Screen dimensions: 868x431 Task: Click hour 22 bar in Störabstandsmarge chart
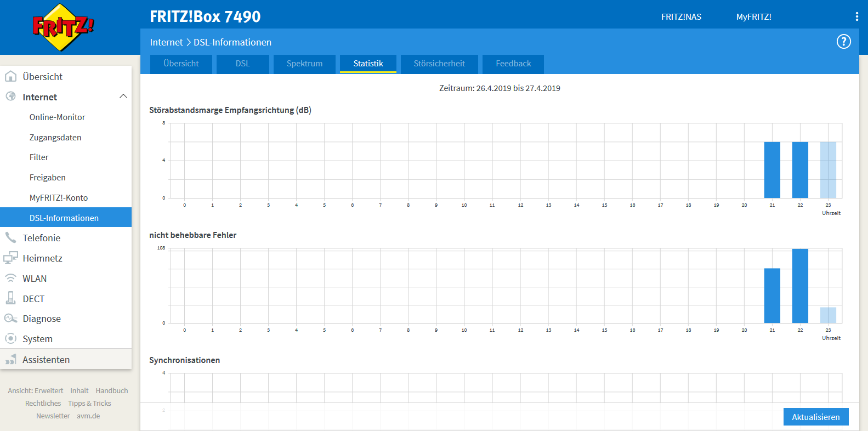click(x=800, y=170)
